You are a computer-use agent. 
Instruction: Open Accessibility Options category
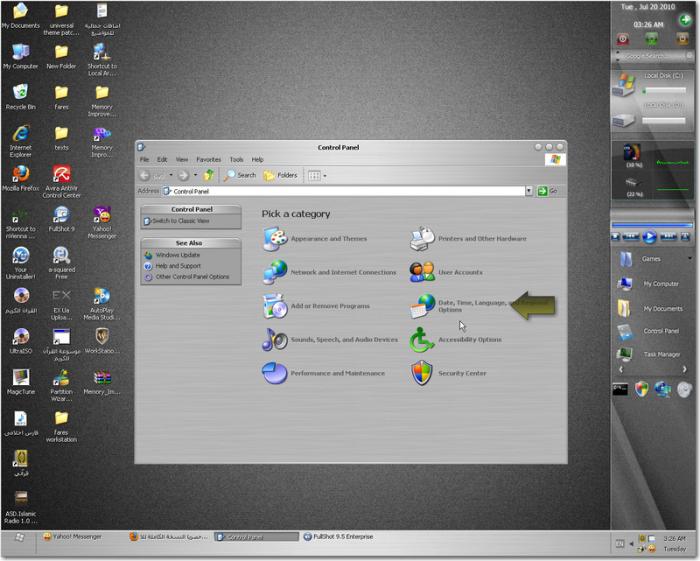pyautogui.click(x=469, y=340)
